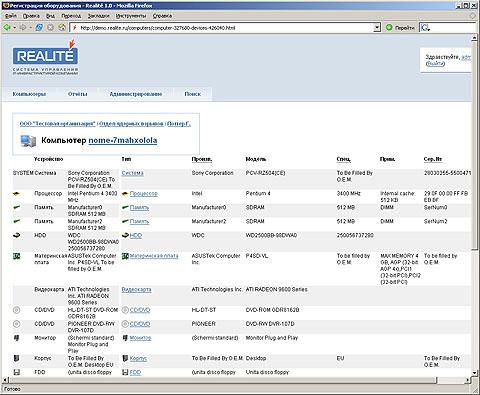This screenshot has height=395, width=480.
Task: Switch to the Отчеты tab
Action: (78, 94)
